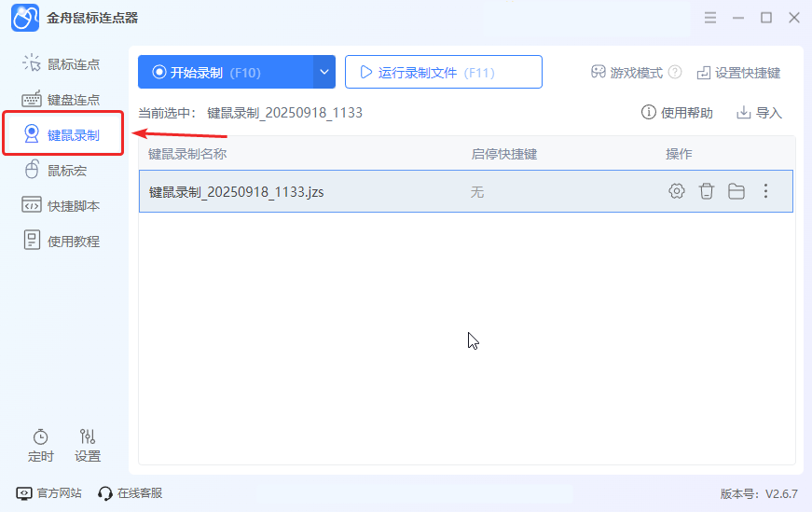This screenshot has height=512, width=812.
Task: Minimize the application window
Action: click(738, 18)
